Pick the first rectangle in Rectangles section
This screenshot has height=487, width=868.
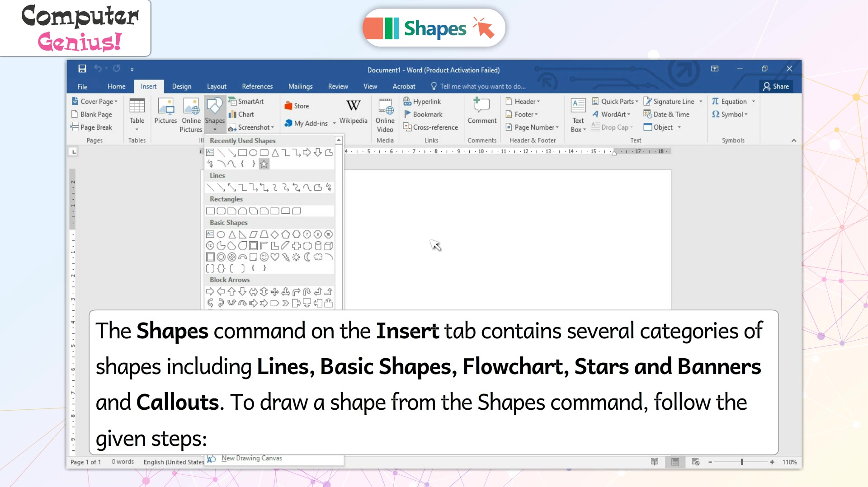click(x=210, y=211)
